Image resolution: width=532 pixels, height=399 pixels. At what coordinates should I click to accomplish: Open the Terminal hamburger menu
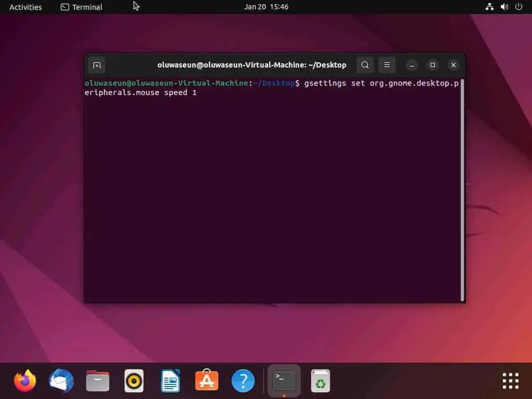[x=387, y=64]
